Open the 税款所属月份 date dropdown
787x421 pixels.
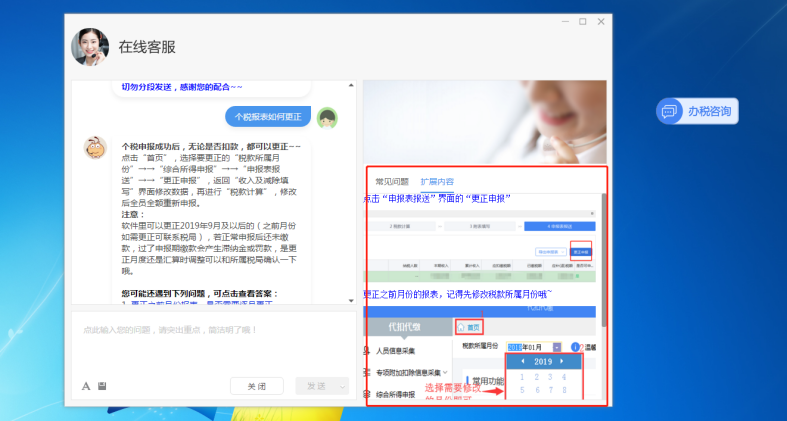pos(557,347)
